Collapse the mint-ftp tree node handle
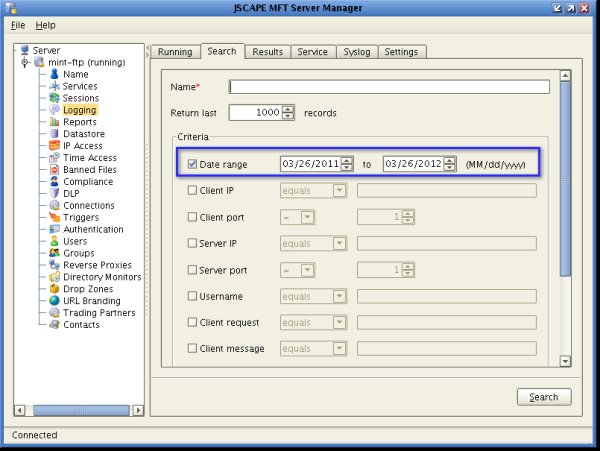The height and width of the screenshot is (451, 600). click(25, 62)
